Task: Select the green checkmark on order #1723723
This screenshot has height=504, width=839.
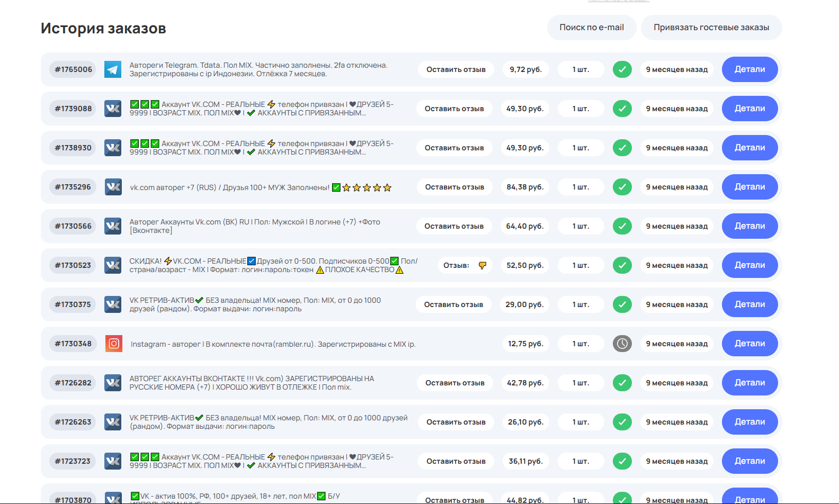Action: point(622,461)
